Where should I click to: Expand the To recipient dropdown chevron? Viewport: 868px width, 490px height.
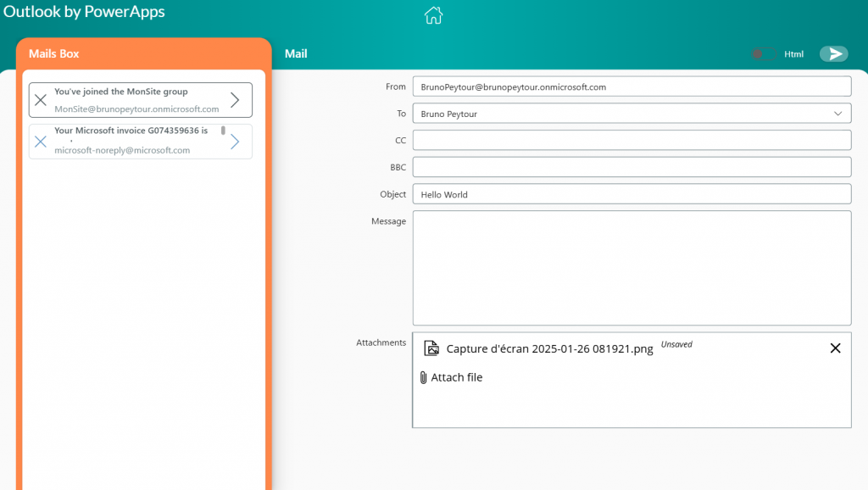tap(838, 113)
